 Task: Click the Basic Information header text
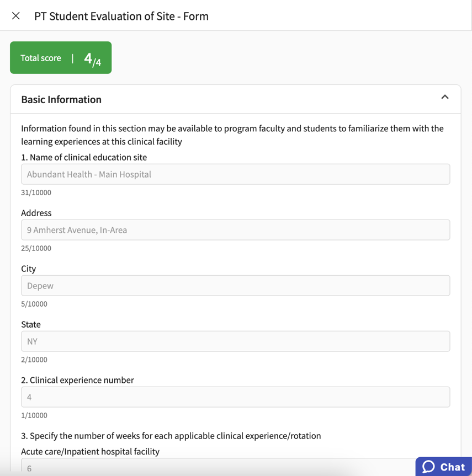61,99
